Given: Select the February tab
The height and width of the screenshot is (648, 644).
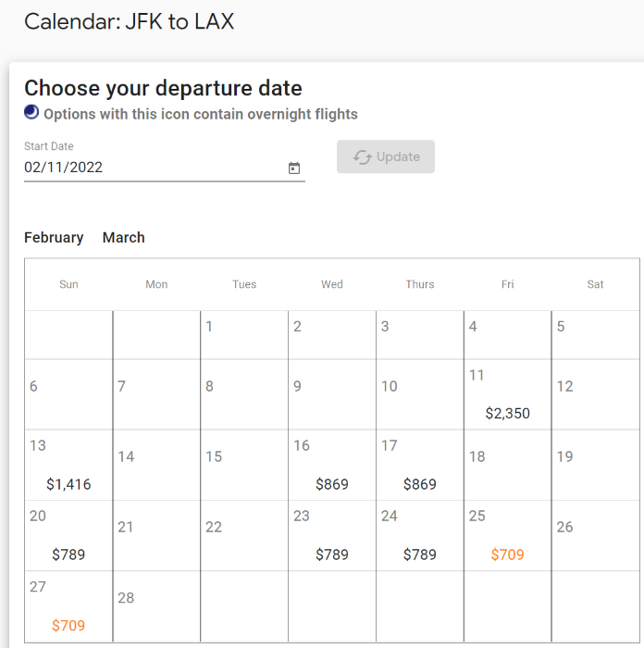Looking at the screenshot, I should [54, 238].
